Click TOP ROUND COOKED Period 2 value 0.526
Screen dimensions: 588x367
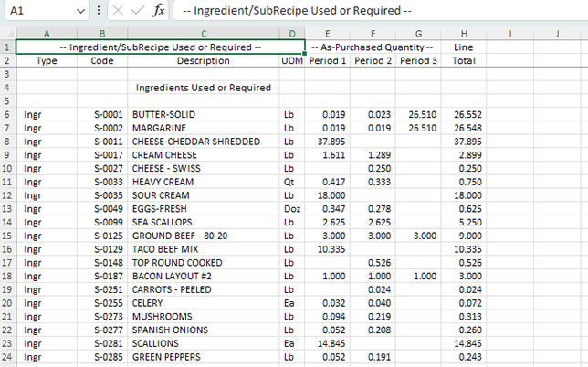pyautogui.click(x=373, y=263)
